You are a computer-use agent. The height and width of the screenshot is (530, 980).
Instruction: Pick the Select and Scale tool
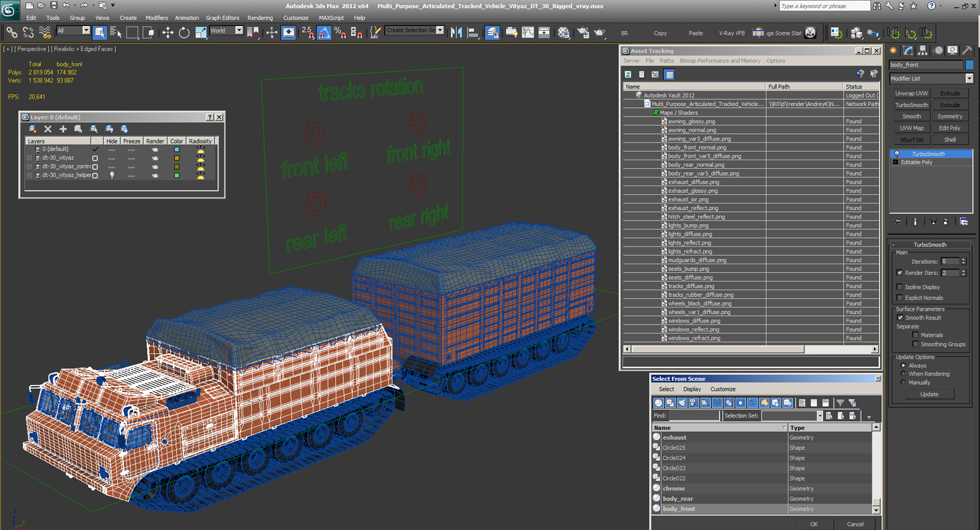point(201,32)
